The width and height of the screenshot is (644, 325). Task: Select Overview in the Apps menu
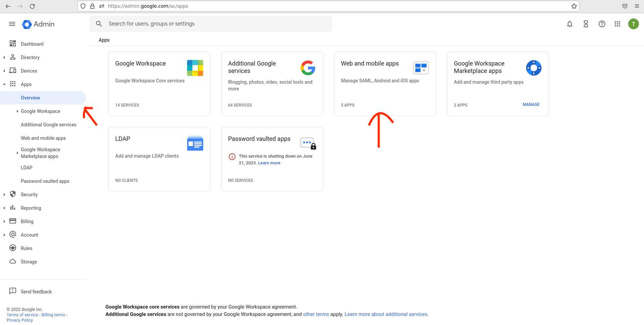[x=43, y=98]
